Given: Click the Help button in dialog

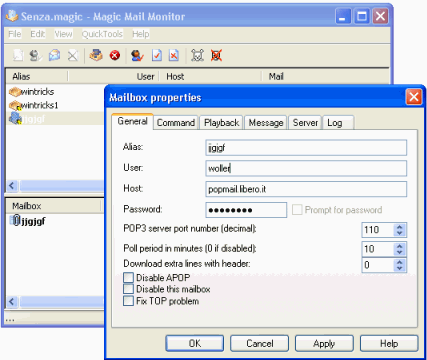Looking at the screenshot, I should click(x=389, y=343).
